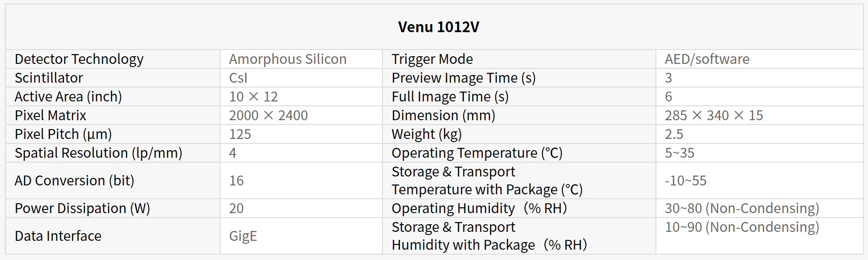Select the 285 × 340 × 15 dimension value
The height and width of the screenshot is (260, 868).
point(714,116)
